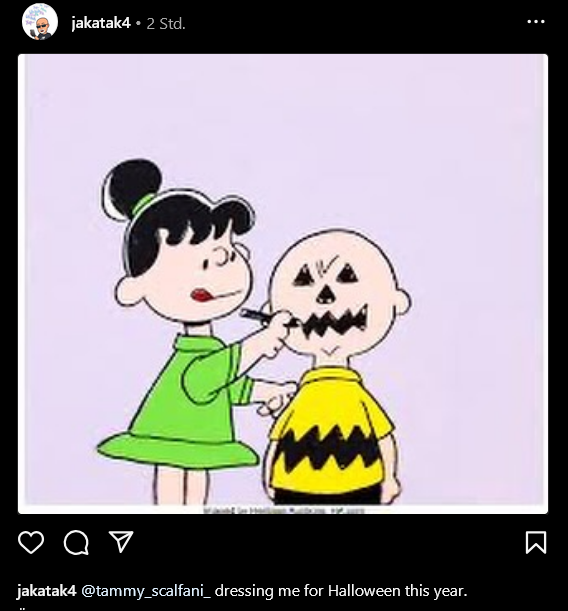Like the post with the heart icon
Screen dimensions: 568x611
[x=31, y=542]
